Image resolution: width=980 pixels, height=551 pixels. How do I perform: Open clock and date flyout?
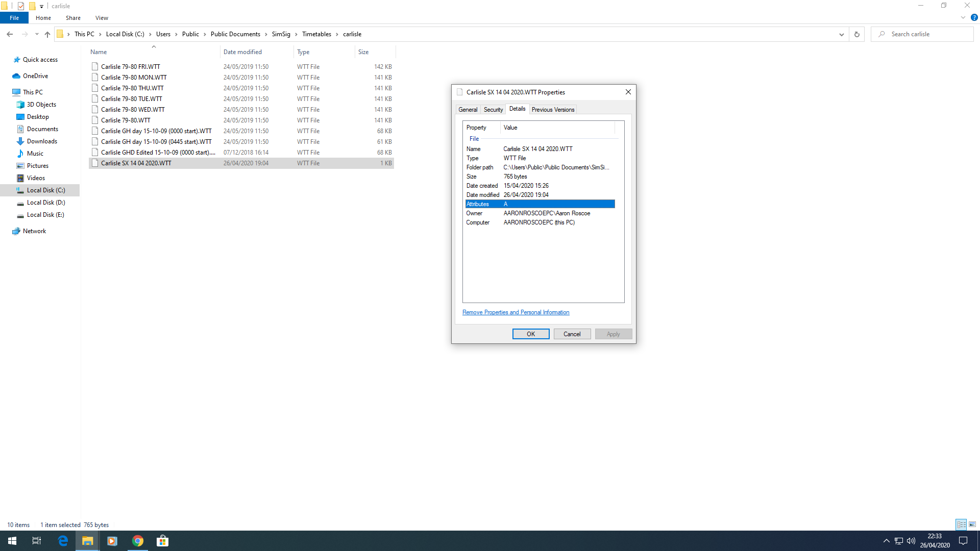point(935,541)
